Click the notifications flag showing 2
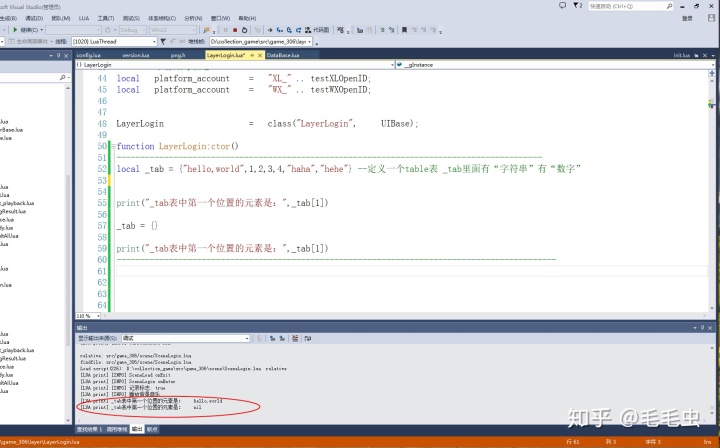The image size is (720, 448). pos(578,6)
